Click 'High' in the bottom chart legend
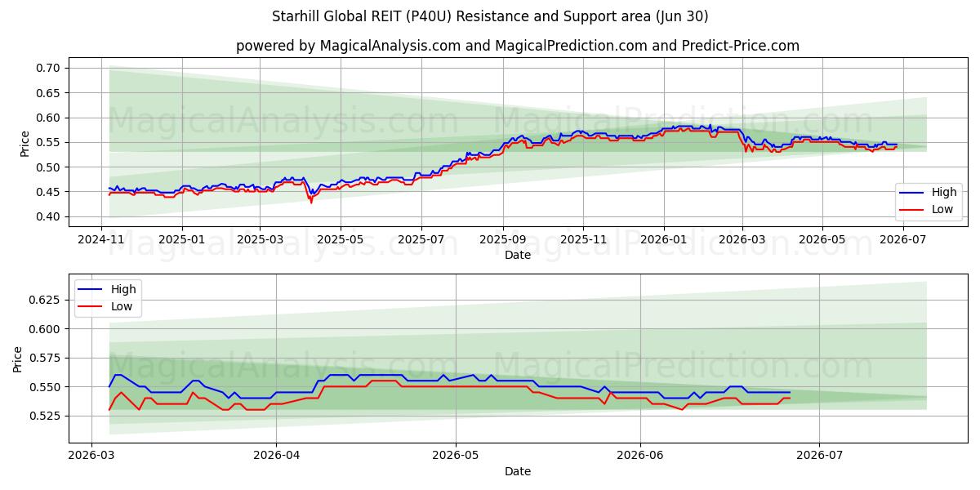This screenshot has height=490, width=980. (123, 289)
